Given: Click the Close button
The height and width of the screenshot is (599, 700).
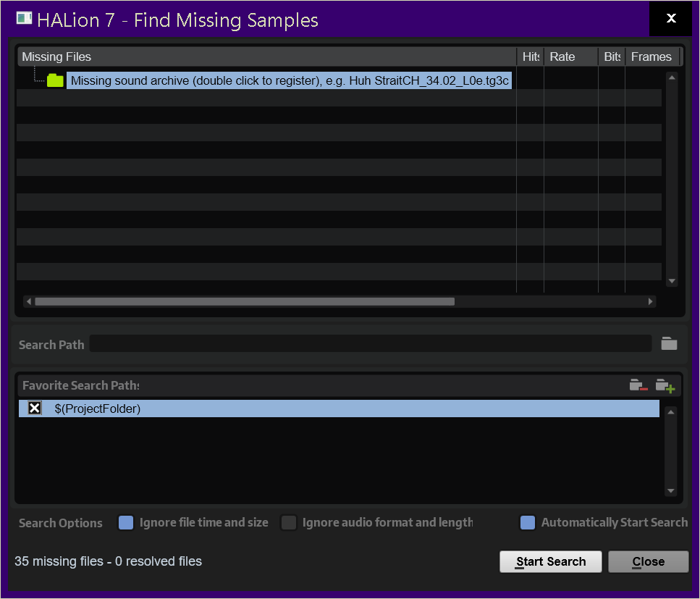Looking at the screenshot, I should (x=648, y=561).
